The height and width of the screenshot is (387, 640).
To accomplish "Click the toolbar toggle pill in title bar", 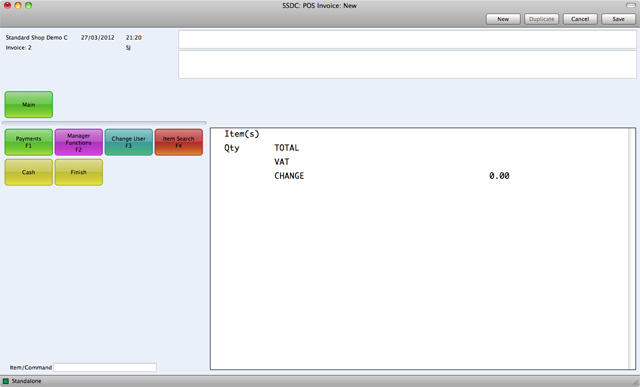I will (631, 6).
